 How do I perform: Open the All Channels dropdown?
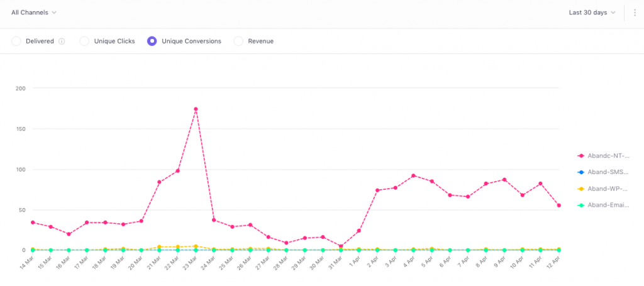(34, 13)
